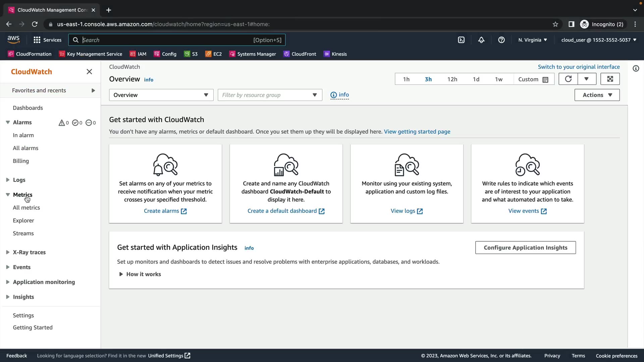The width and height of the screenshot is (644, 362).
Task: Enter full screen with the expand icon
Action: 610,79
